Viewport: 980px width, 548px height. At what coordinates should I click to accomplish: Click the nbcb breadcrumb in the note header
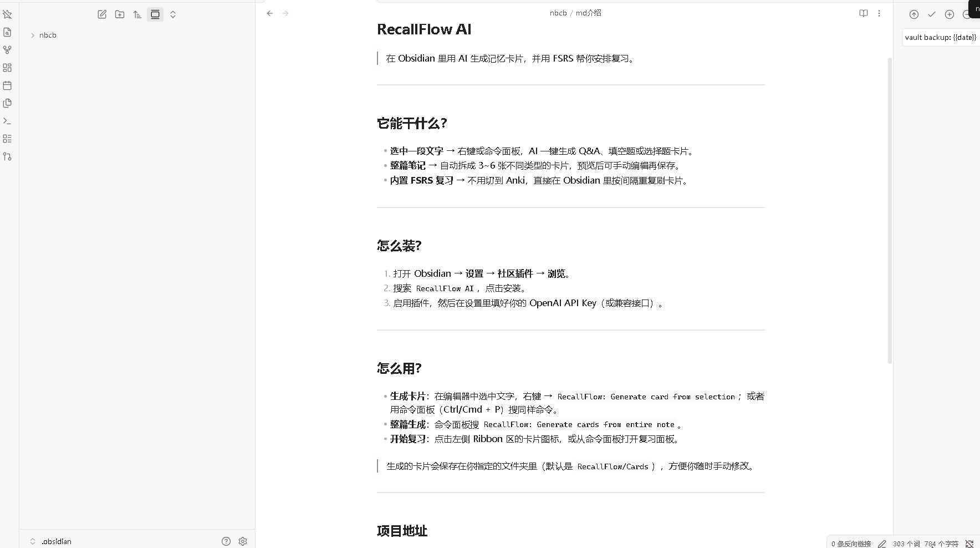pyautogui.click(x=558, y=13)
